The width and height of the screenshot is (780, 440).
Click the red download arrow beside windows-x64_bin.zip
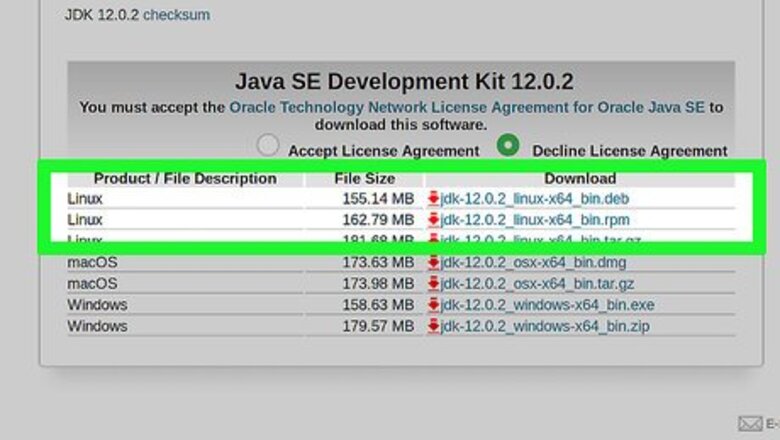[x=433, y=325]
